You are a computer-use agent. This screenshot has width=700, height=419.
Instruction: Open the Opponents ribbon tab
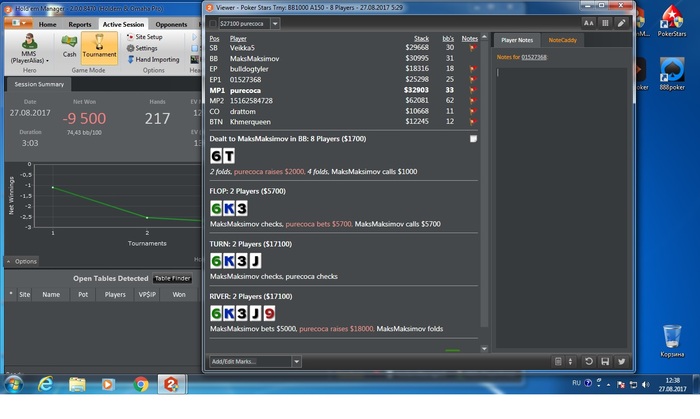(x=171, y=25)
